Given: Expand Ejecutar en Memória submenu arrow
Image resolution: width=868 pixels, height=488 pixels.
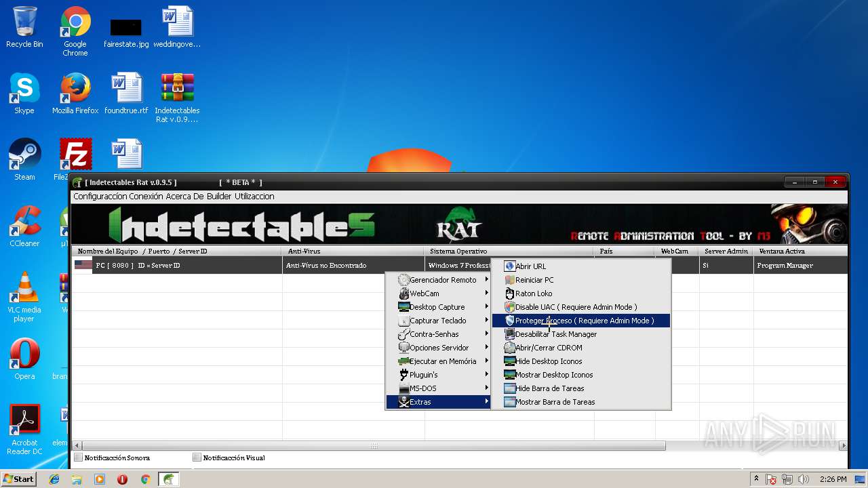Looking at the screenshot, I should [x=486, y=361].
